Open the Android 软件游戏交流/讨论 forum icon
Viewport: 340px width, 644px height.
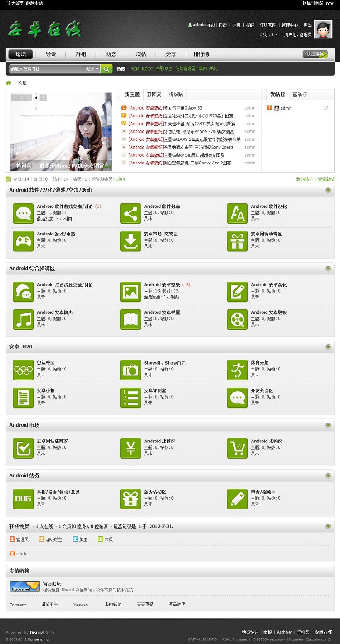(23, 213)
